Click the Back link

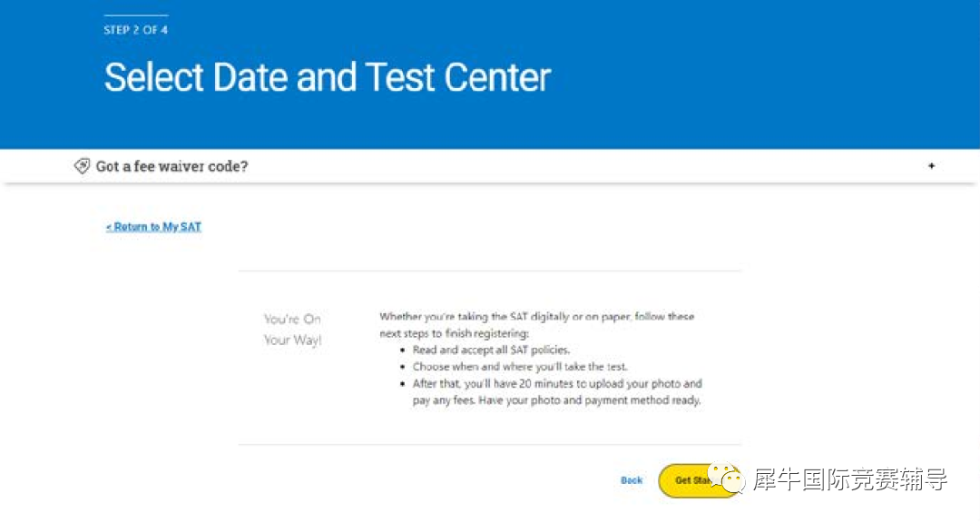coord(632,480)
